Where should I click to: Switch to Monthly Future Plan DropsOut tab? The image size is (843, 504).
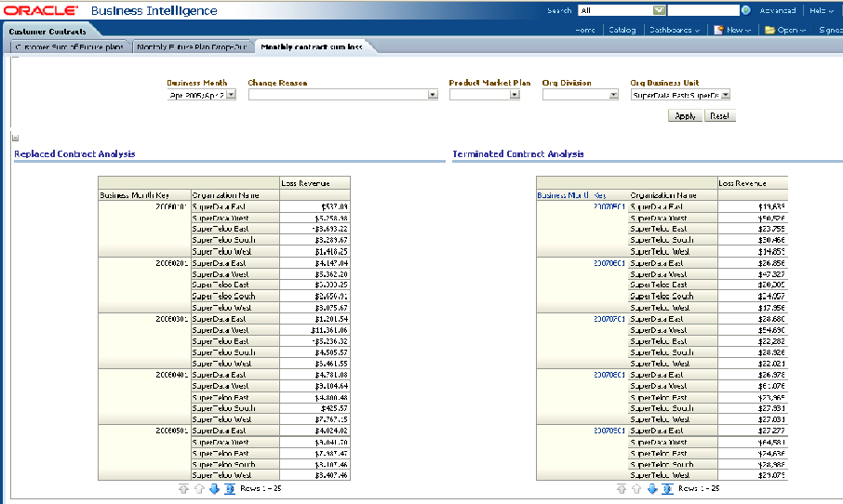coord(192,46)
